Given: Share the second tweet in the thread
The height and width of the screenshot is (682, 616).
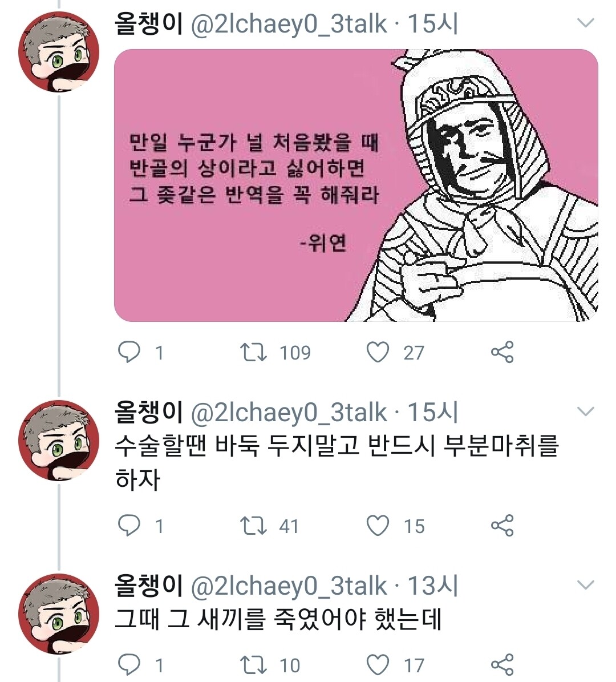Looking at the screenshot, I should click(502, 525).
